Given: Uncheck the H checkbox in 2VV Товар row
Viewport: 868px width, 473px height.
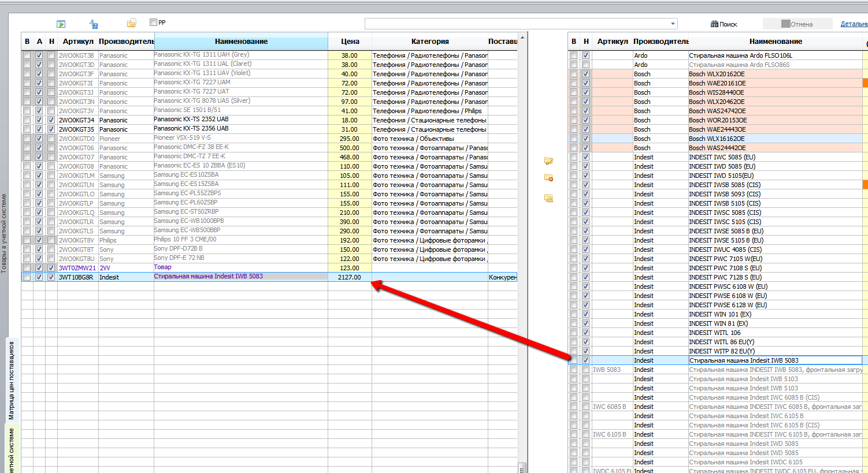Looking at the screenshot, I should tap(51, 268).
